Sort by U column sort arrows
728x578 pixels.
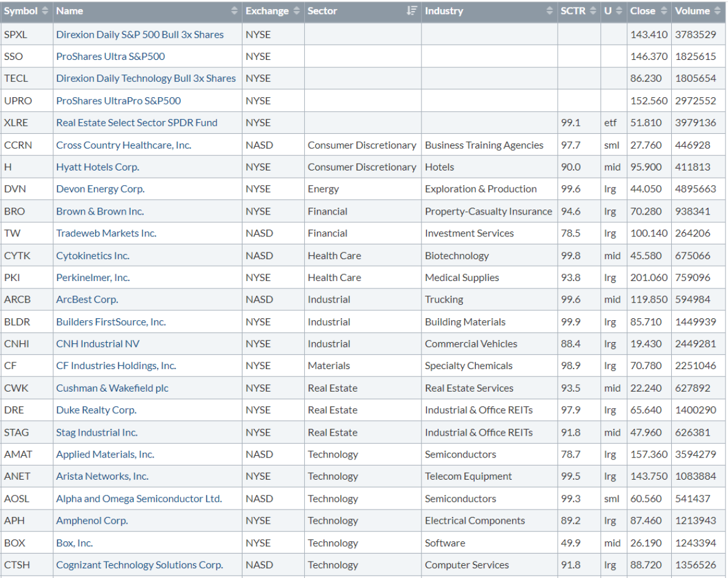tap(619, 10)
